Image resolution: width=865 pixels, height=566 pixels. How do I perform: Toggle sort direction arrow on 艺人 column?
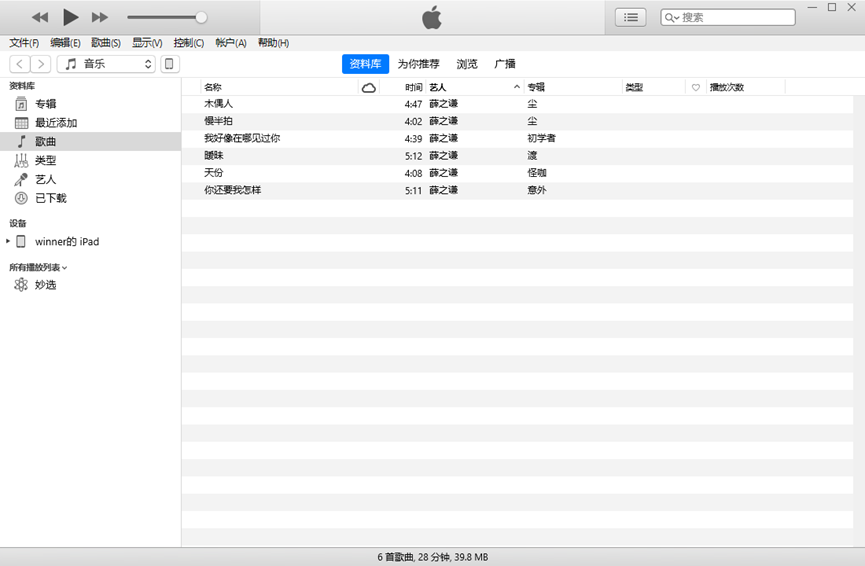click(517, 87)
